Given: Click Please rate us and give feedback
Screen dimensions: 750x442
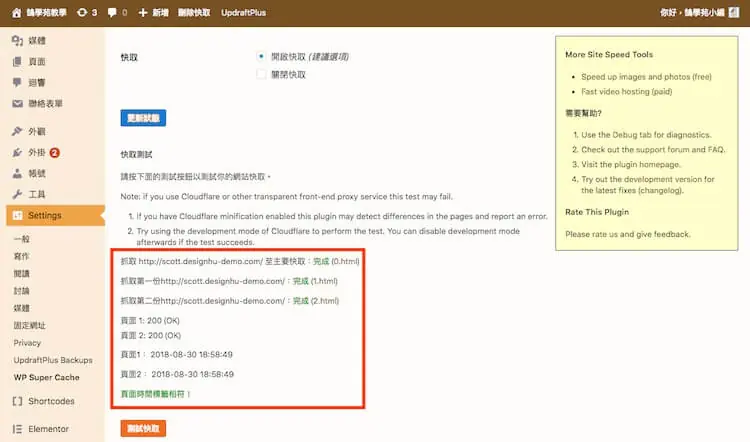Looking at the screenshot, I should tap(628, 234).
